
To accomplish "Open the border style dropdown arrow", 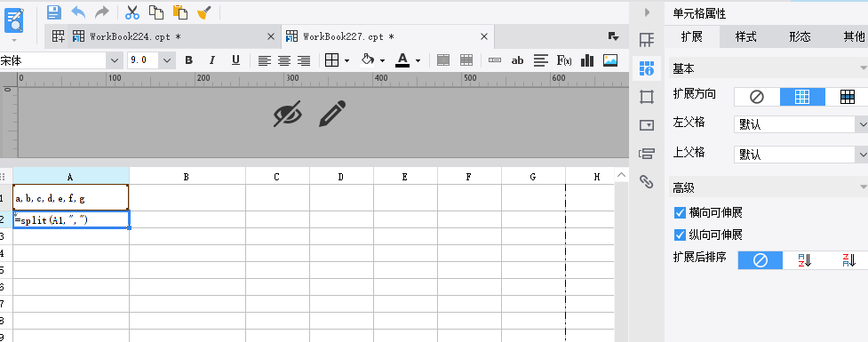I will [x=347, y=61].
